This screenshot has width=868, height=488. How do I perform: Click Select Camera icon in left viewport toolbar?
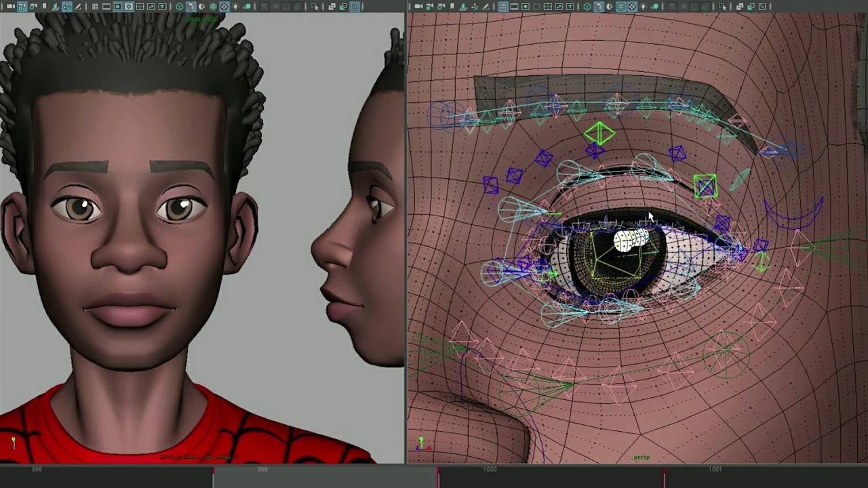click(11, 7)
